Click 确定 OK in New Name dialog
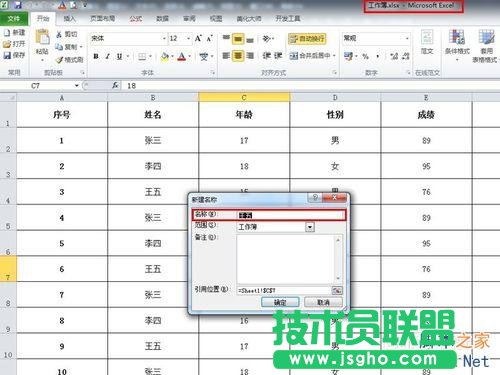The width and height of the screenshot is (500, 375). coord(280,302)
